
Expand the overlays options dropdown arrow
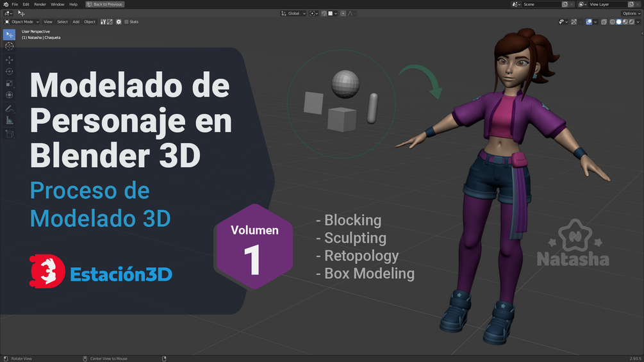click(595, 22)
